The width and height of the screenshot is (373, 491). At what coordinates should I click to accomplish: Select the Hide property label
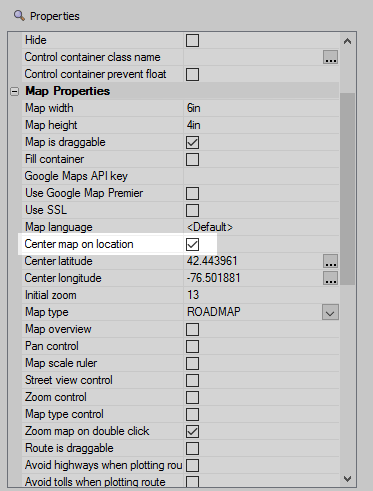tap(36, 40)
